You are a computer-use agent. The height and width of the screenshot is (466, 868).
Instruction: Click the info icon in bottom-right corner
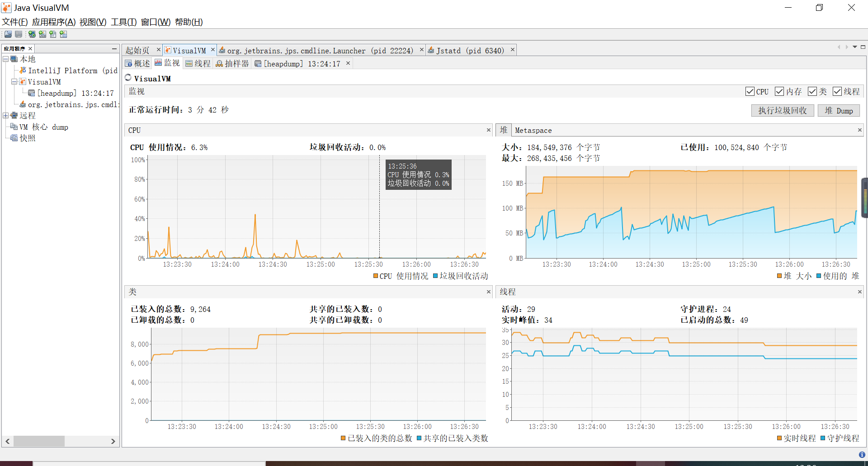(x=862, y=455)
